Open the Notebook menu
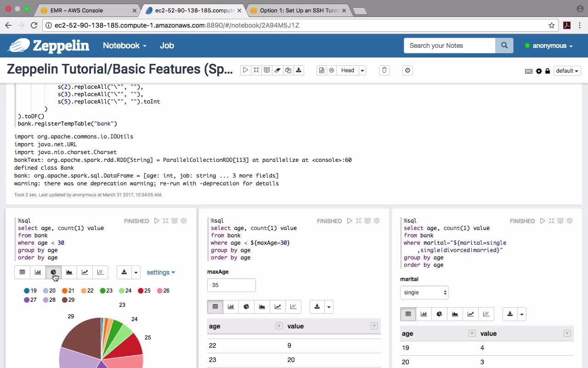 tap(124, 46)
